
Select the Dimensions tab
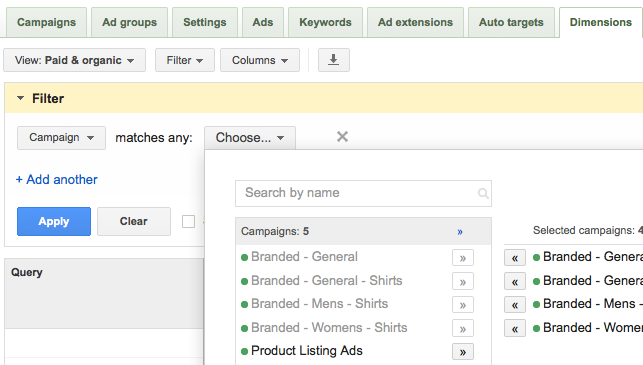[x=601, y=22]
